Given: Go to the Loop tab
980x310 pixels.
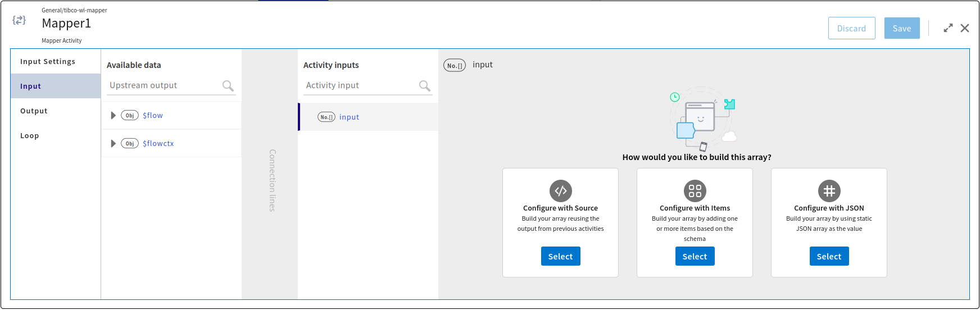Looking at the screenshot, I should coord(30,136).
